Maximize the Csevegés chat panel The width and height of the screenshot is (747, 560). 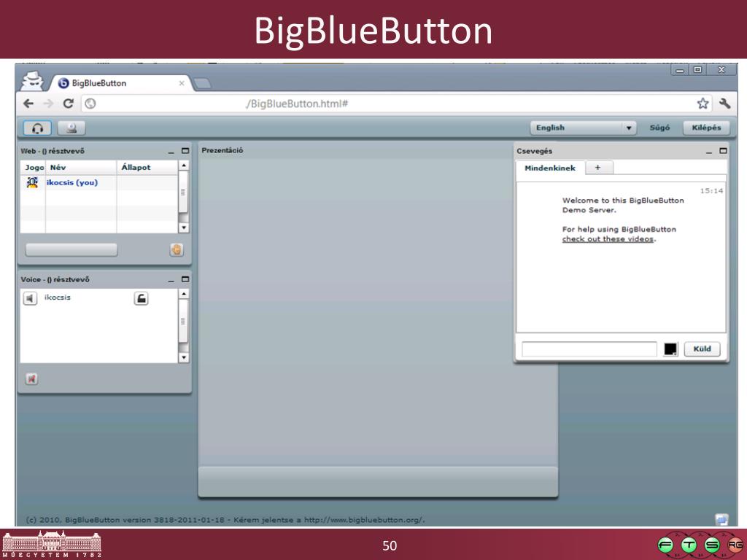pyautogui.click(x=723, y=151)
